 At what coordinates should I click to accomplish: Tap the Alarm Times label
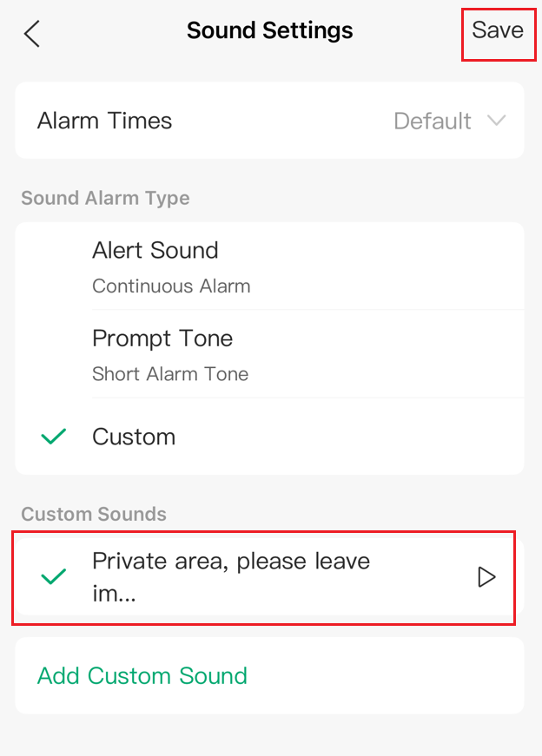pos(105,121)
